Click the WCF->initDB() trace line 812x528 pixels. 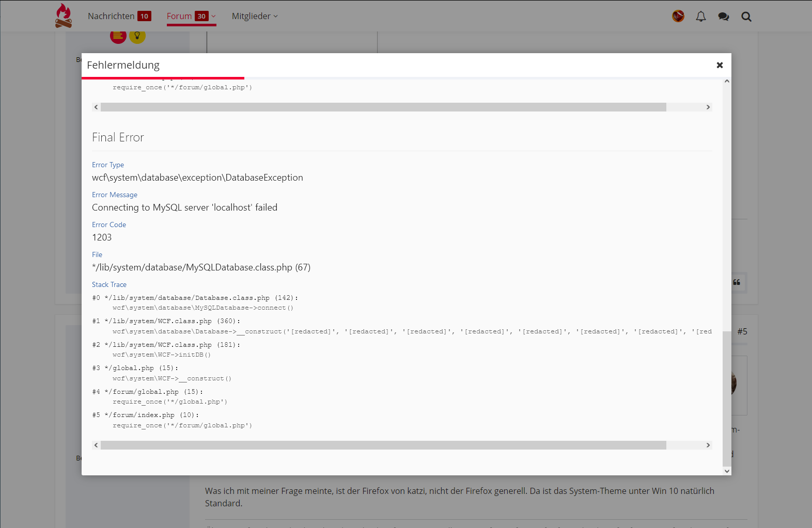click(162, 355)
